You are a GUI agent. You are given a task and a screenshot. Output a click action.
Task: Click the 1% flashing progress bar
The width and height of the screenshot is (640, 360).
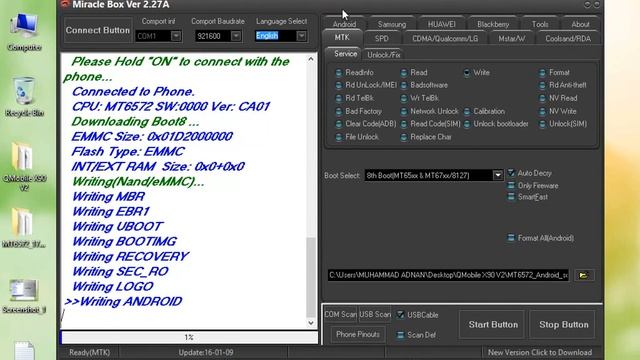(189, 337)
